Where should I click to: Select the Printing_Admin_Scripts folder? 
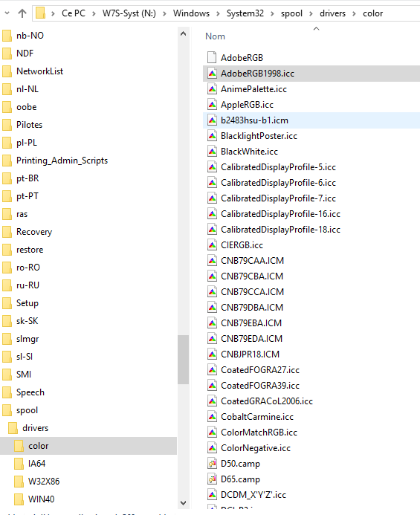click(x=62, y=161)
